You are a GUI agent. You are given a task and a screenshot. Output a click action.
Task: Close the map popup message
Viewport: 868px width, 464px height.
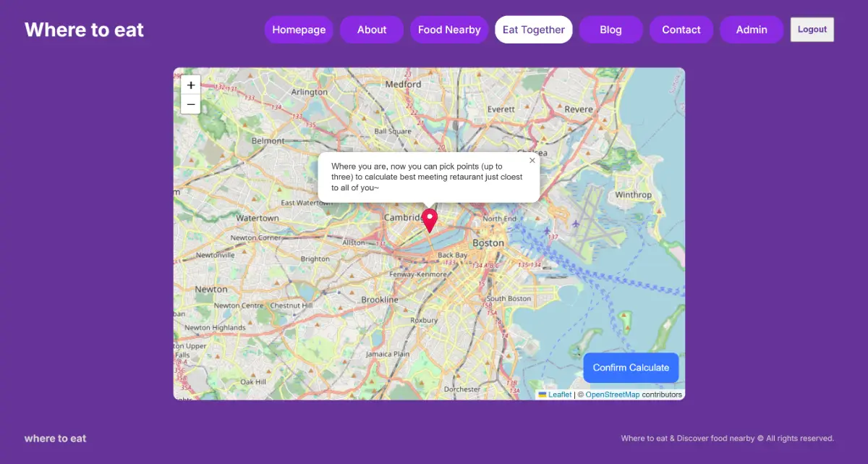532,161
